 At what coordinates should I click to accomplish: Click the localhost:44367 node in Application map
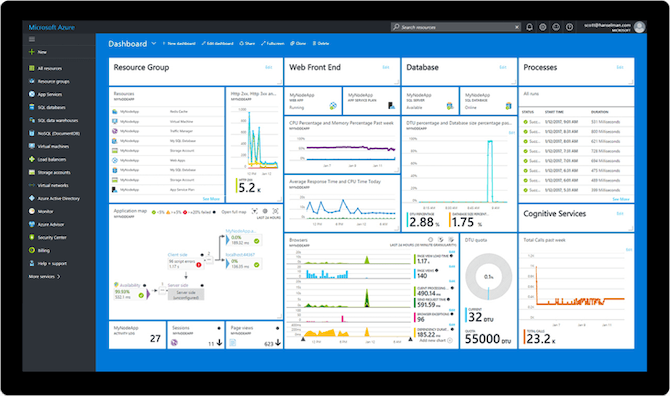244,261
